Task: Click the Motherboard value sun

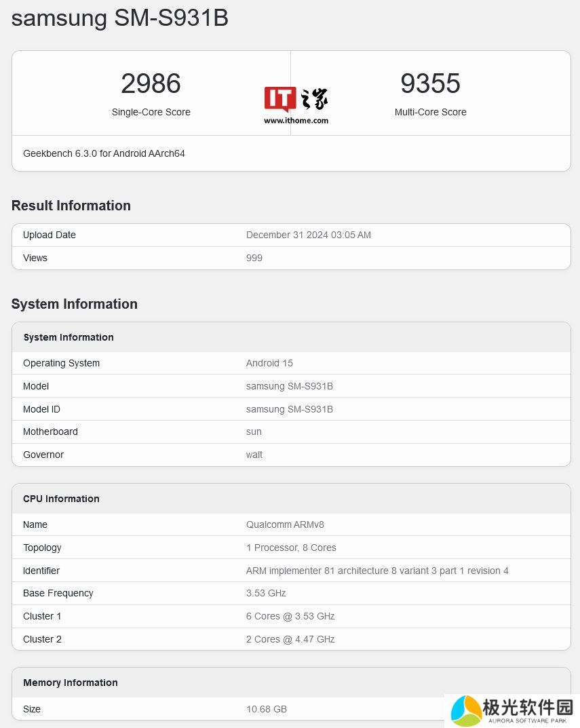Action: (x=254, y=432)
